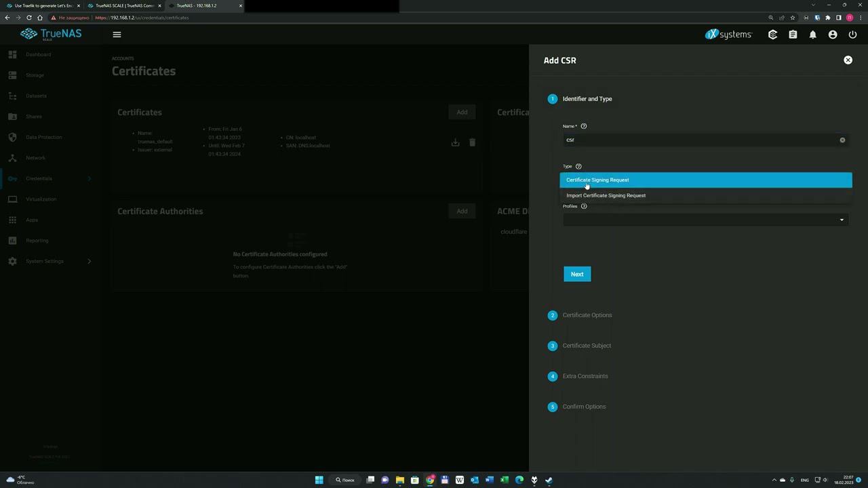Switch the ENG keyboard language indicator

[805, 480]
